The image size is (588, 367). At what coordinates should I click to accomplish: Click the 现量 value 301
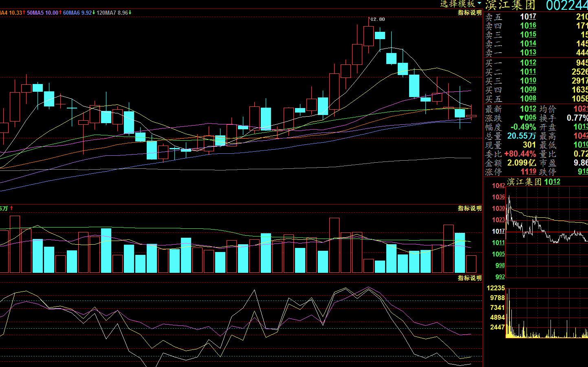pos(529,145)
